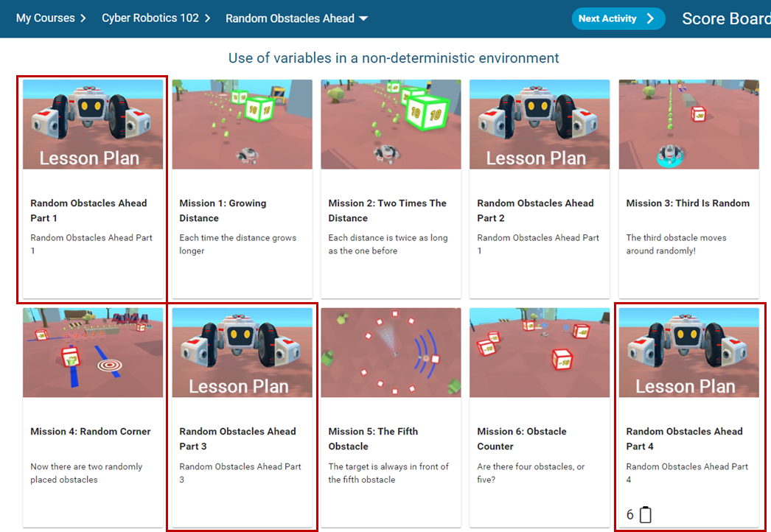The height and width of the screenshot is (532, 771).
Task: Click the battery icon on Part 4 card
Action: coord(646,514)
